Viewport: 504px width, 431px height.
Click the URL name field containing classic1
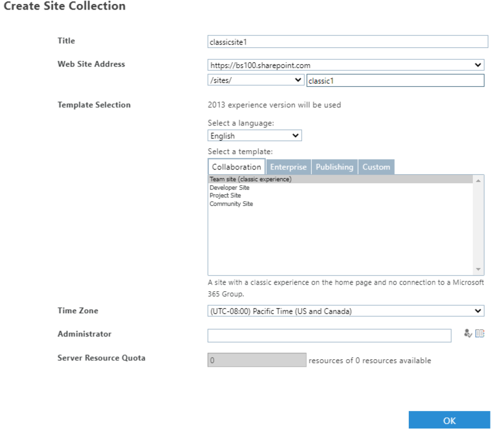tap(395, 80)
